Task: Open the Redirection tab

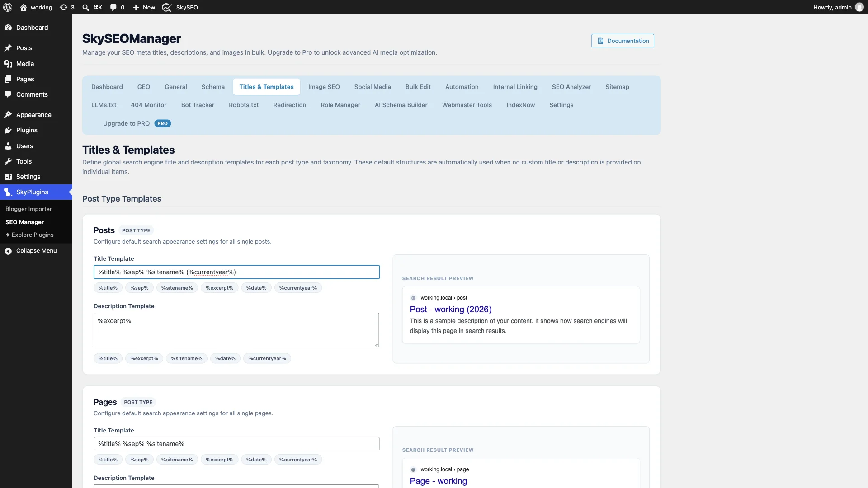Action: point(289,105)
